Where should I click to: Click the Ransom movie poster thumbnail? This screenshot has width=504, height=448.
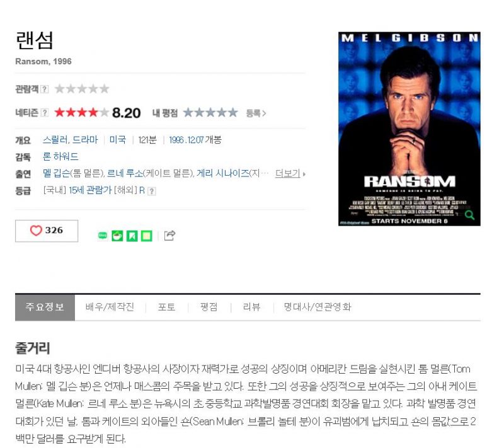point(409,129)
